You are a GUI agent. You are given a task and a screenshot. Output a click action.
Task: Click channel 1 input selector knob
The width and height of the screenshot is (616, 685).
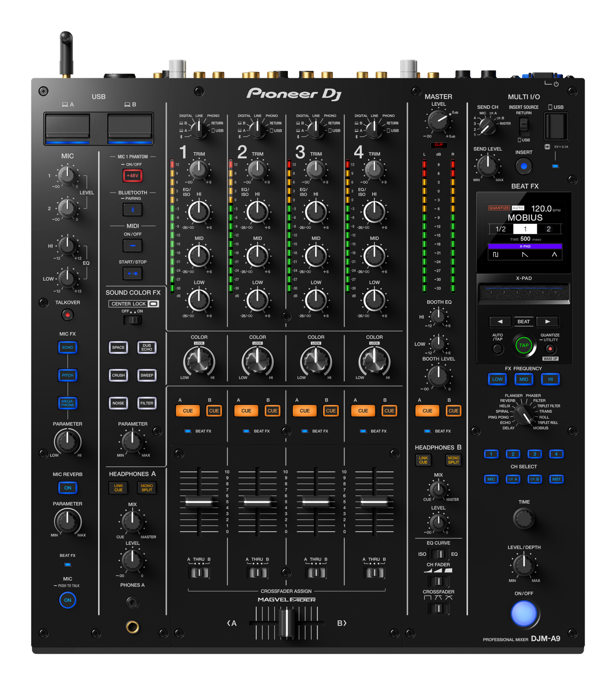tap(199, 129)
